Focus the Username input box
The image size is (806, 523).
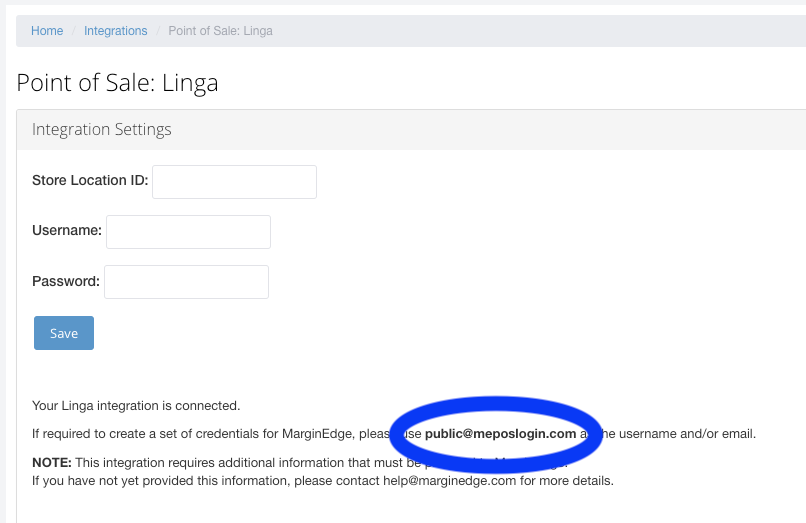(x=188, y=232)
